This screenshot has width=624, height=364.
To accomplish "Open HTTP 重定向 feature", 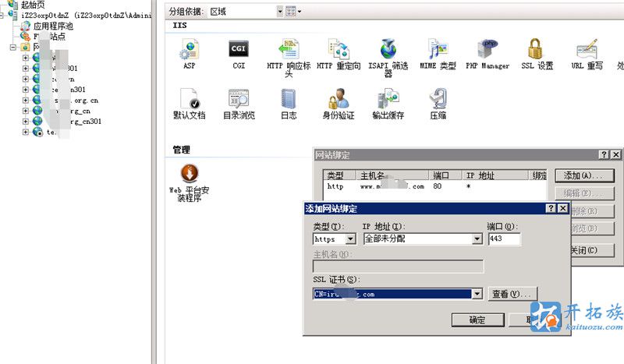I will [x=339, y=54].
